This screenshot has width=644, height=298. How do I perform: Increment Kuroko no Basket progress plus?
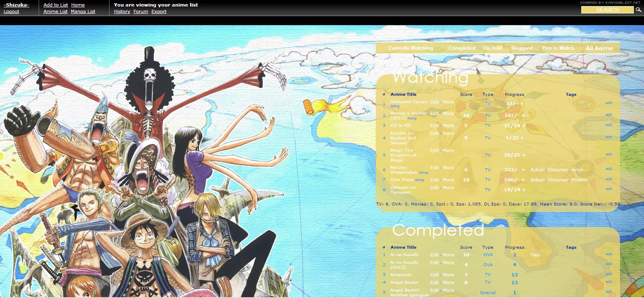(522, 138)
